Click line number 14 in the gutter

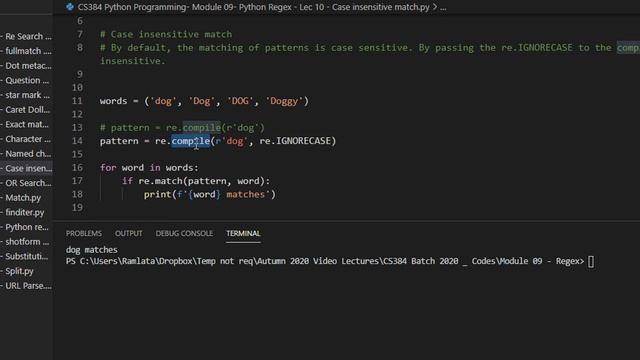(77, 141)
